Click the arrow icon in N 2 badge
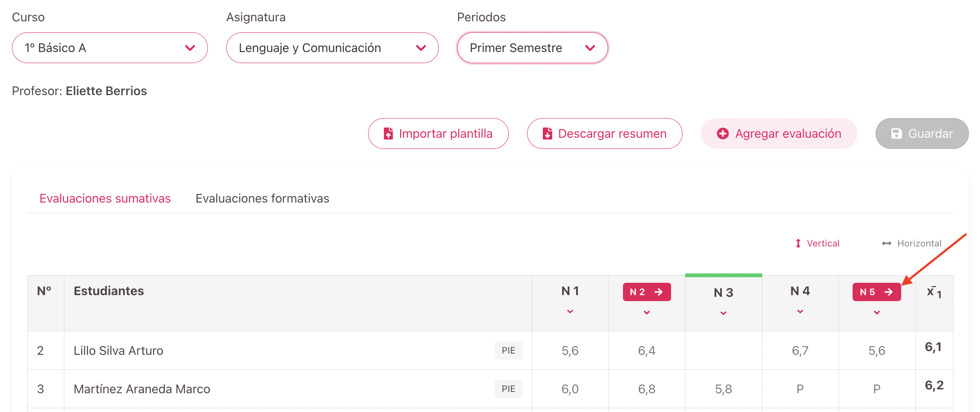This screenshot has width=980, height=412. (658, 292)
